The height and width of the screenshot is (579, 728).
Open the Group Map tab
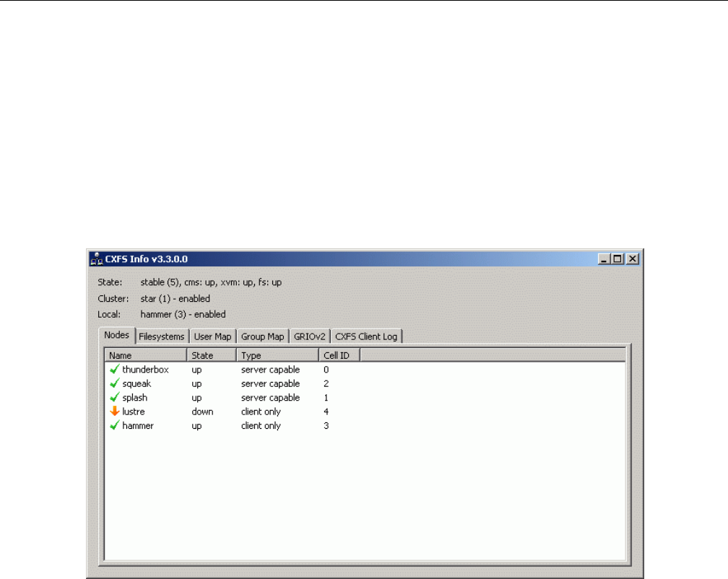coord(262,336)
